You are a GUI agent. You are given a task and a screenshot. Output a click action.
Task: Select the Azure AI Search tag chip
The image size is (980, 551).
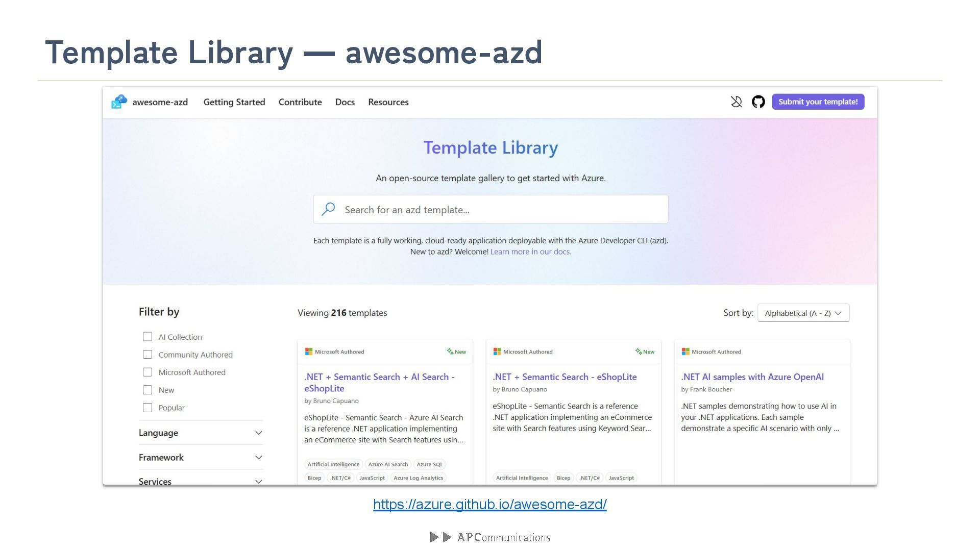(x=388, y=464)
